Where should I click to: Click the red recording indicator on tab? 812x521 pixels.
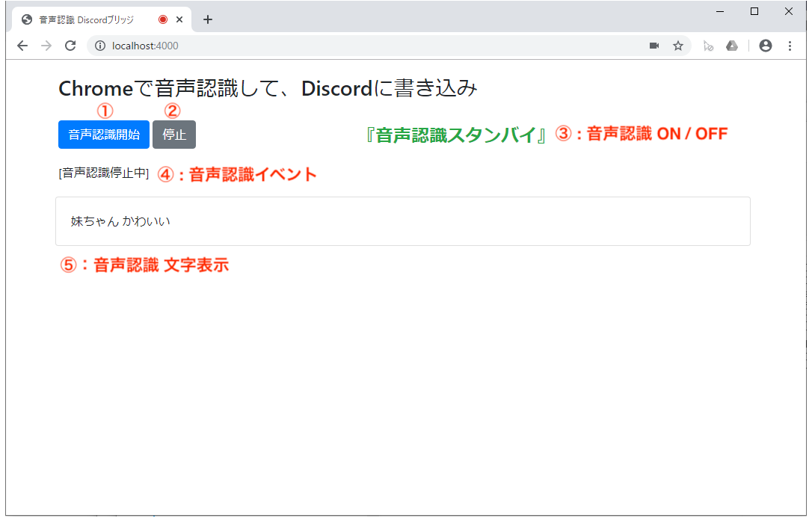[x=162, y=19]
